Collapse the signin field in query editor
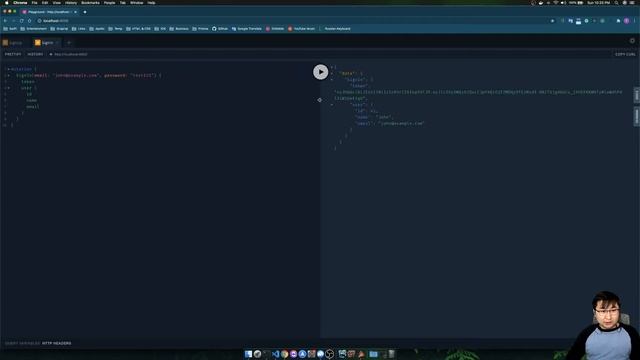The height and width of the screenshot is (360, 640). pos(9,75)
